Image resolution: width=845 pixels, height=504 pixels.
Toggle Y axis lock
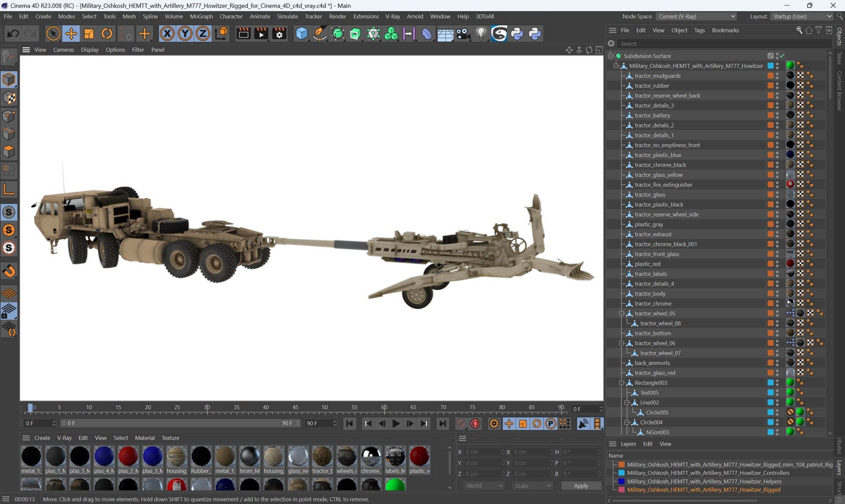point(185,34)
